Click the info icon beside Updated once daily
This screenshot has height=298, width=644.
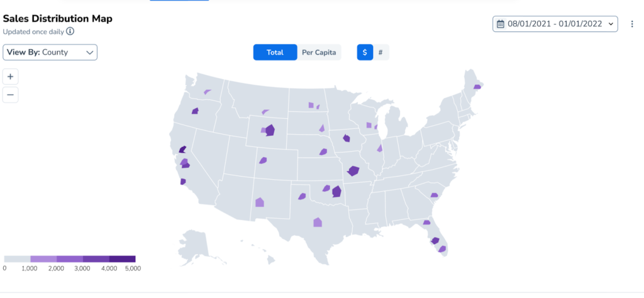click(x=70, y=31)
